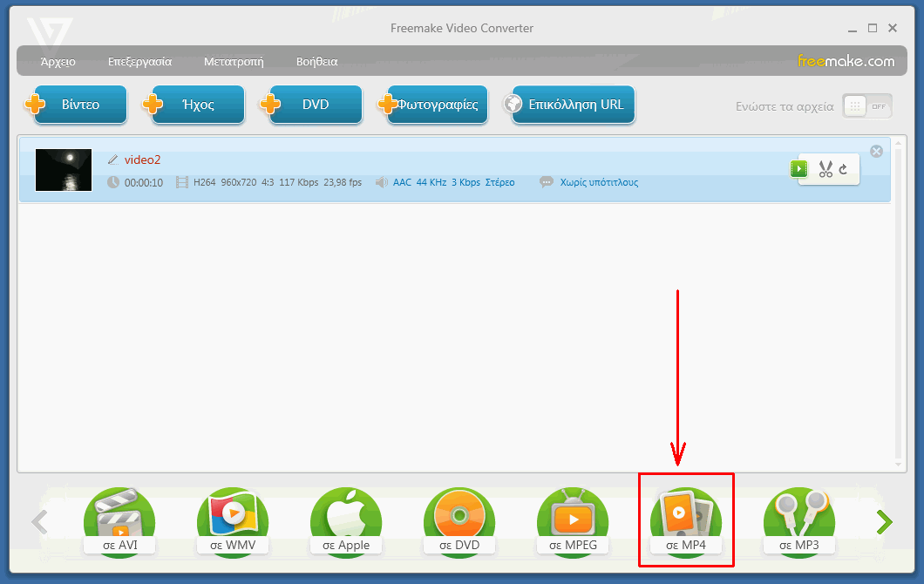This screenshot has height=584, width=924.
Task: Click the Επικόλληση URL button
Action: (570, 105)
